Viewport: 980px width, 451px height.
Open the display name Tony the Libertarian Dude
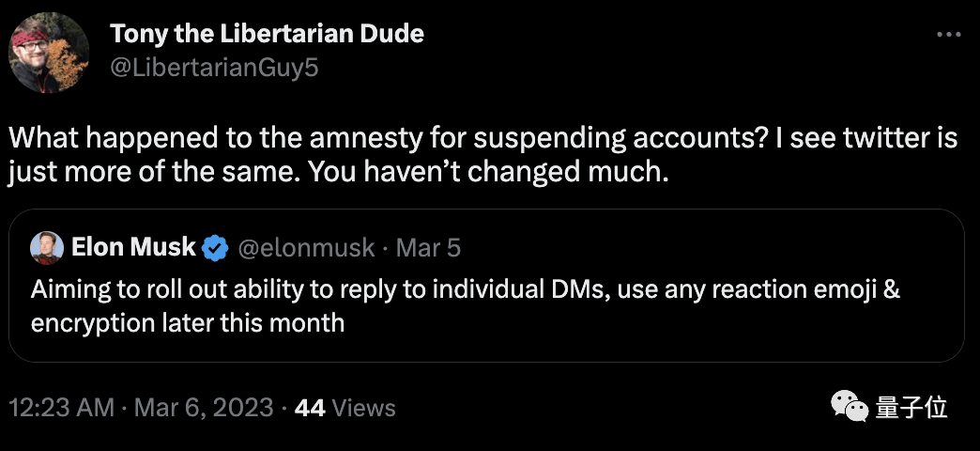tap(267, 34)
